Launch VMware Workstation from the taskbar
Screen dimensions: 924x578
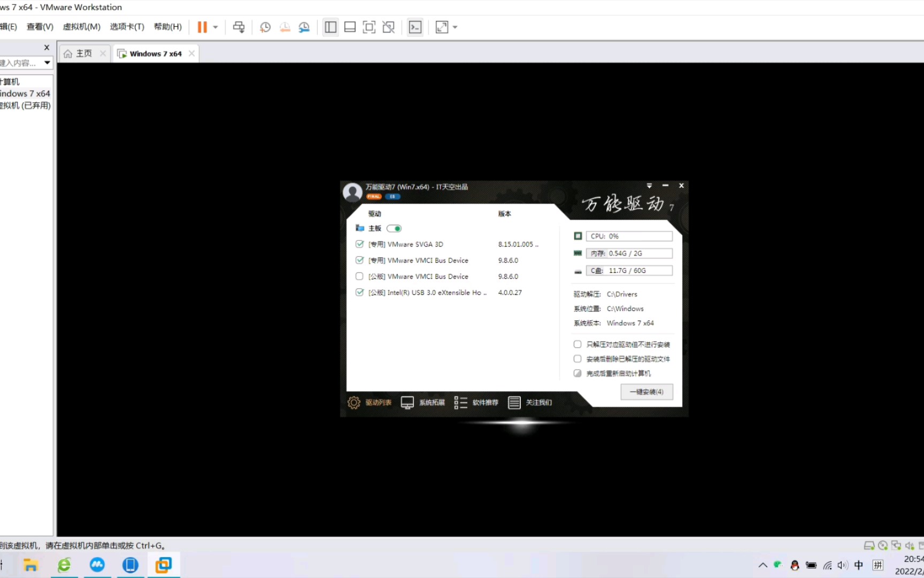(163, 565)
